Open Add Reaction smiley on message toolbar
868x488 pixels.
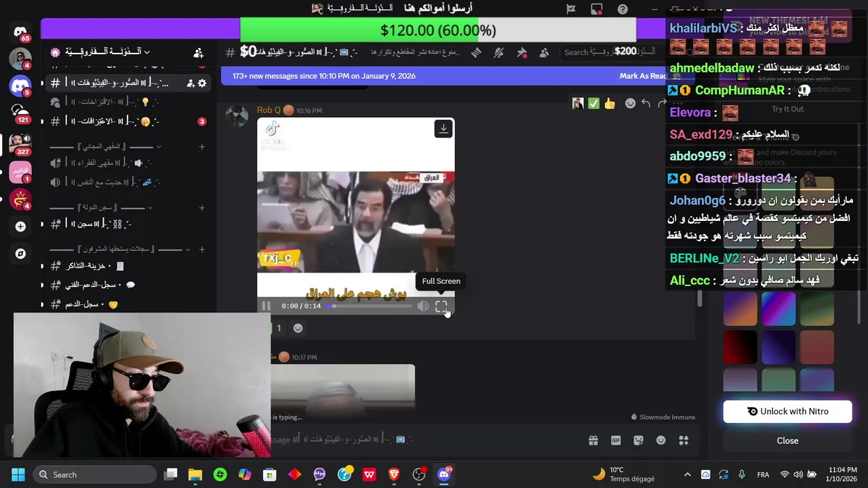pos(630,103)
